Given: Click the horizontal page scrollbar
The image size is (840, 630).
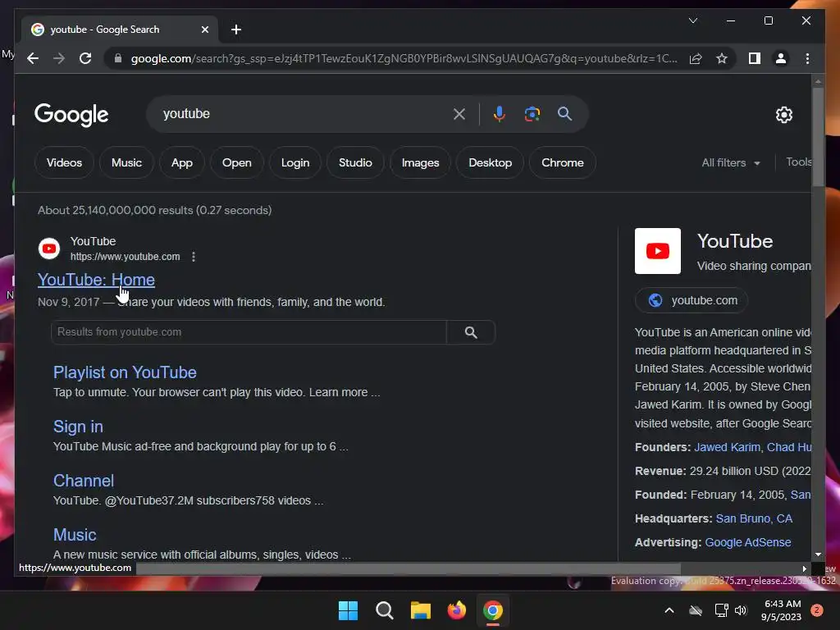Looking at the screenshot, I should 409,568.
